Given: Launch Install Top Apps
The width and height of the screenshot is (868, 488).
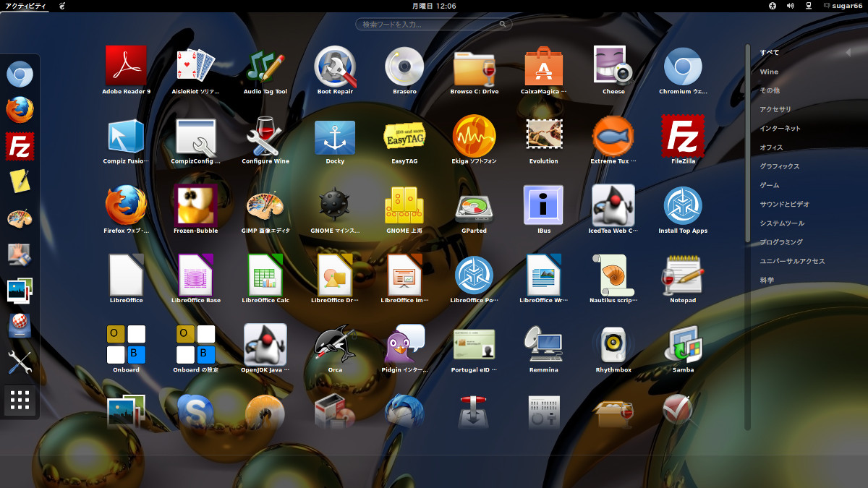Looking at the screenshot, I should click(683, 205).
